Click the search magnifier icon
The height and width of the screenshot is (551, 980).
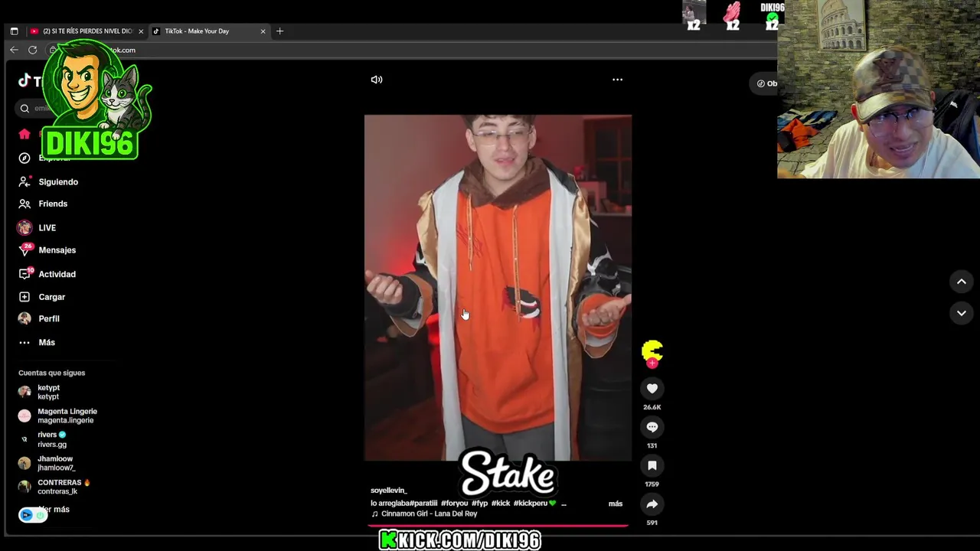[x=24, y=109]
